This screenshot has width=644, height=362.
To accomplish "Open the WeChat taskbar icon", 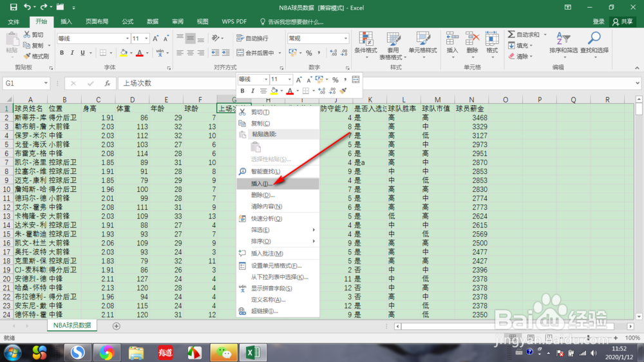I will coord(224,352).
